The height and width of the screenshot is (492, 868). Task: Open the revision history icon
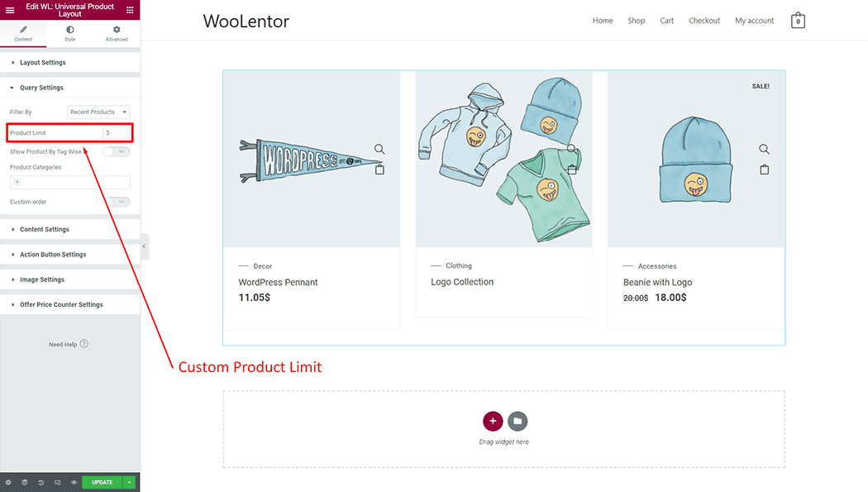click(41, 482)
